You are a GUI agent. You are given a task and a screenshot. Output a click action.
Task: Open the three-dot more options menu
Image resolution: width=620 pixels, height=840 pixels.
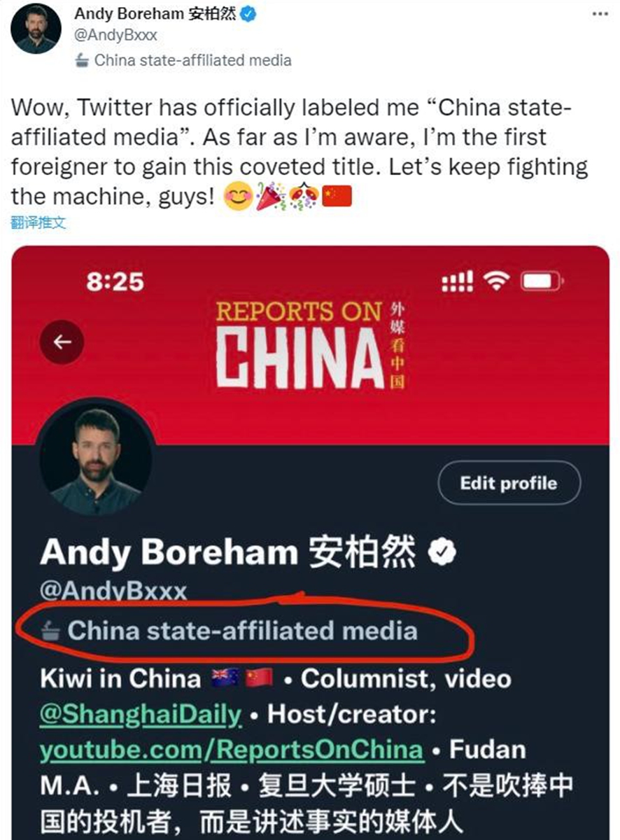[x=600, y=13]
